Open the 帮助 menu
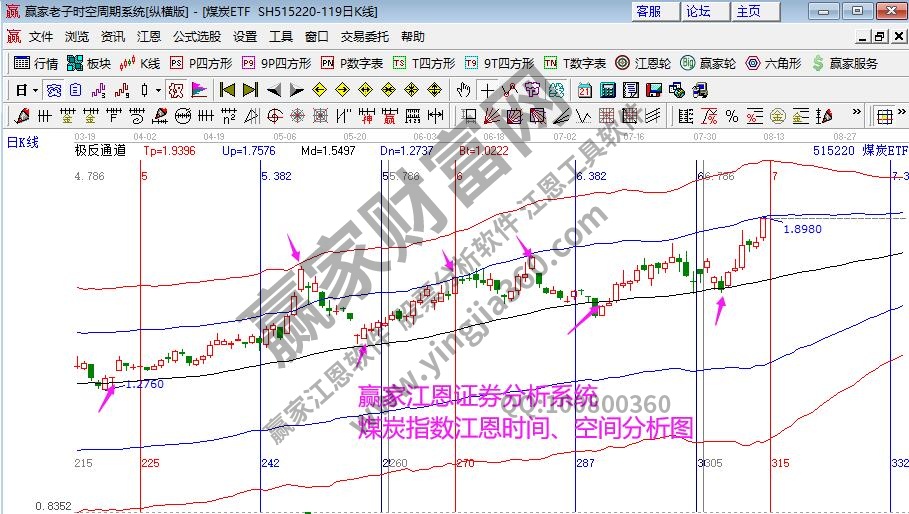This screenshot has height=514, width=909. pyautogui.click(x=413, y=37)
